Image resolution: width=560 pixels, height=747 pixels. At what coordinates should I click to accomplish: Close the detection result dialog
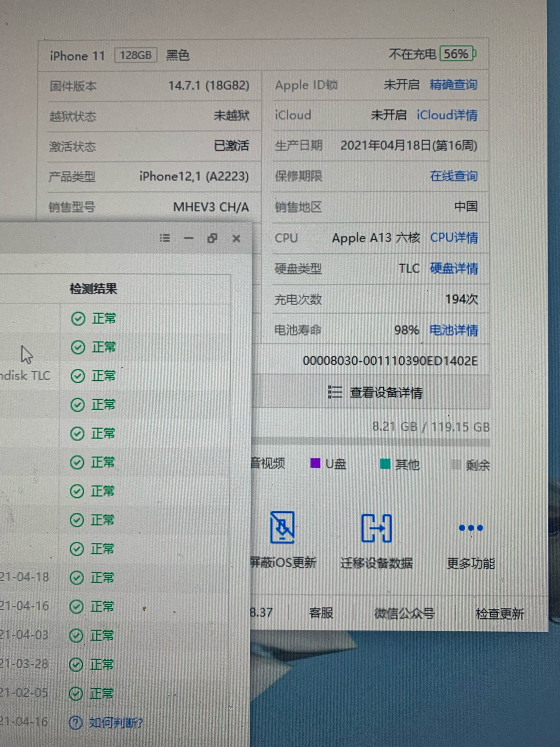click(236, 239)
